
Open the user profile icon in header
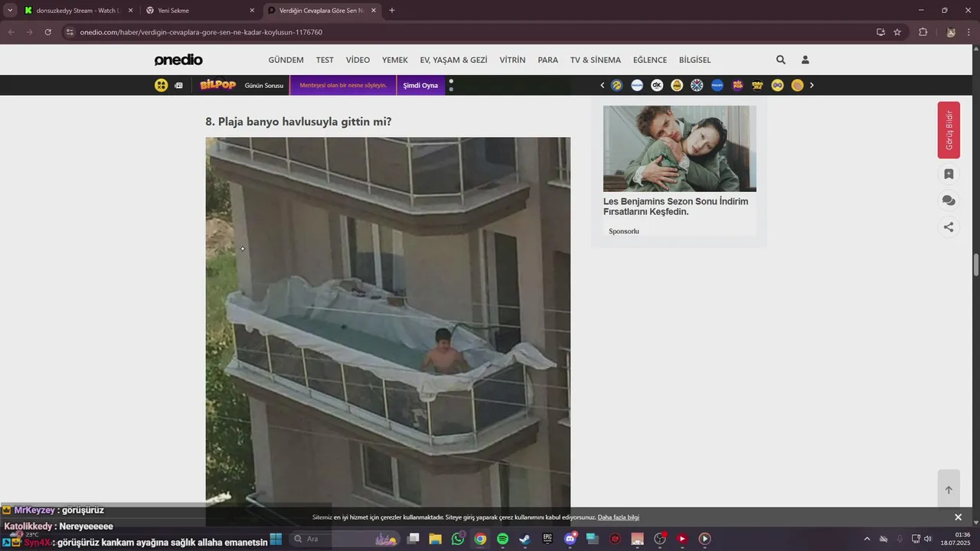tap(805, 60)
